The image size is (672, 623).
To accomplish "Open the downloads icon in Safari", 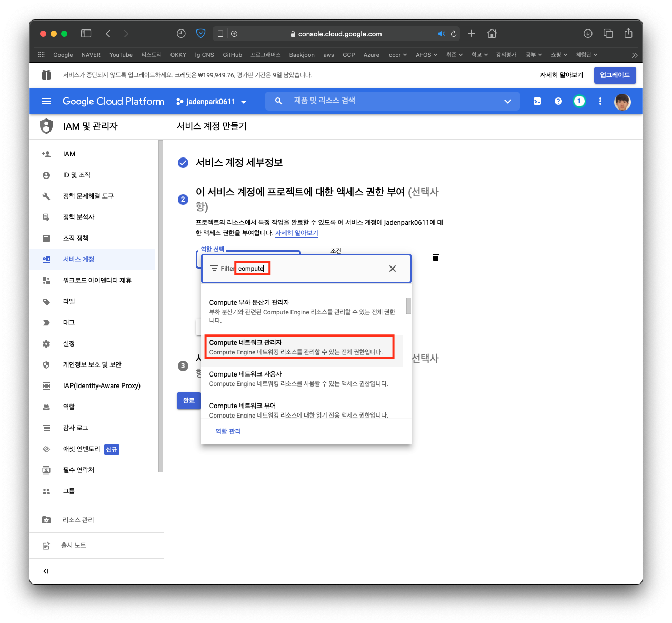I will tap(588, 34).
